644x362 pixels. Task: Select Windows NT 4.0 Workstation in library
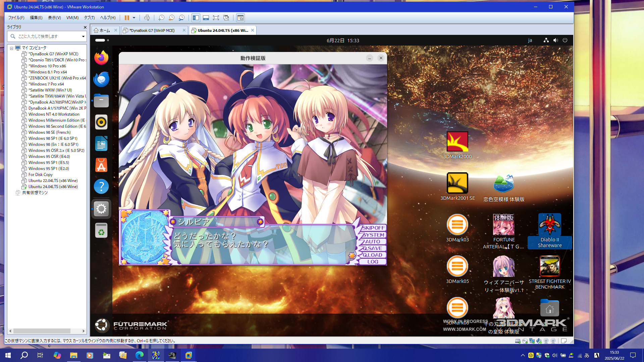54,114
